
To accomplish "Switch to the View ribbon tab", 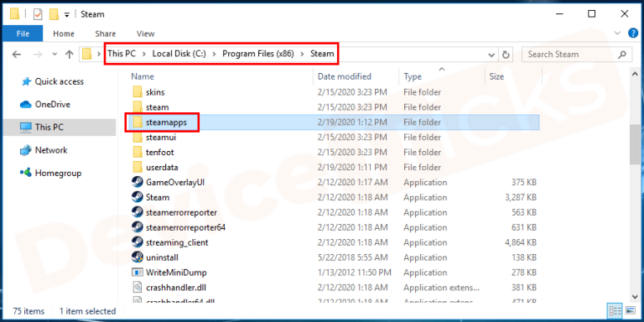I will (145, 34).
